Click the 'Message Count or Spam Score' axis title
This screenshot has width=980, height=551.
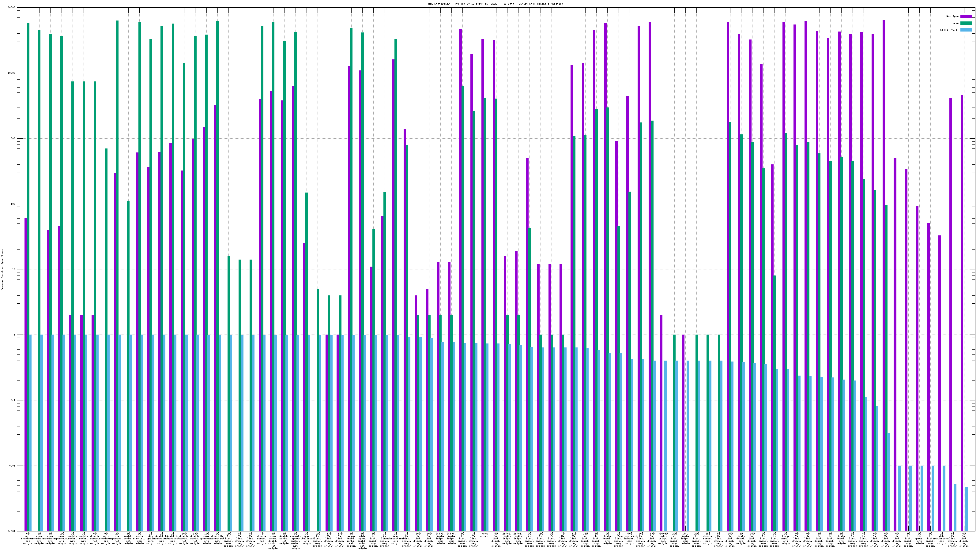coord(2,270)
